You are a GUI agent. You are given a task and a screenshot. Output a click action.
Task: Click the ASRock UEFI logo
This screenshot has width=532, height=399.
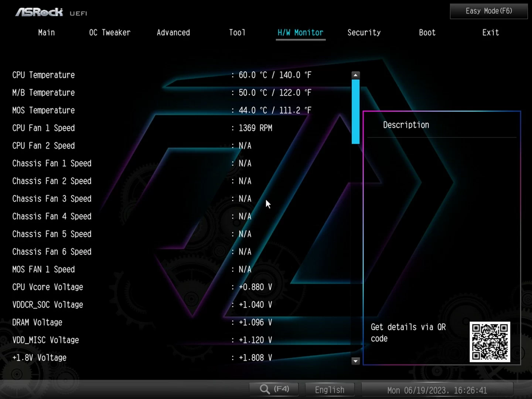pos(51,12)
